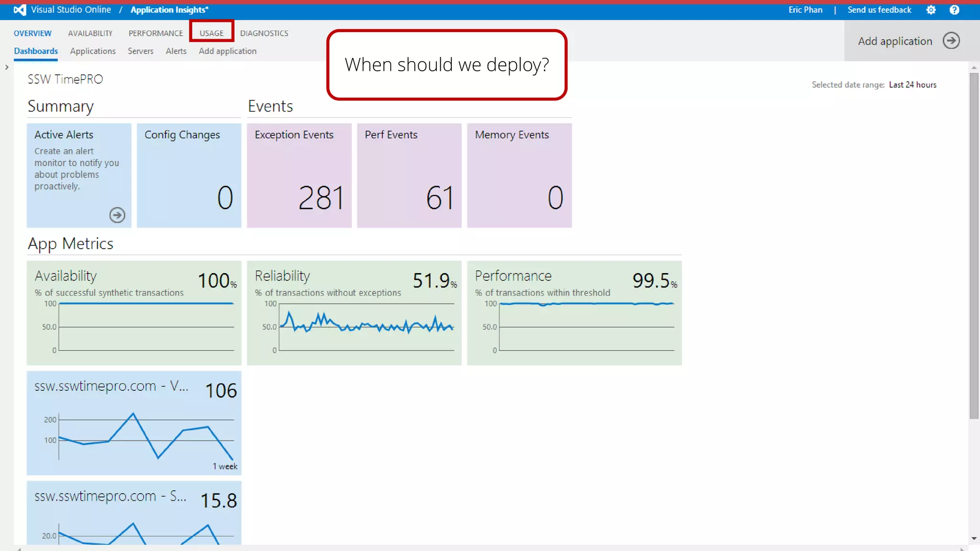Image resolution: width=980 pixels, height=551 pixels.
Task: Click Send us feedback link
Action: coord(879,10)
